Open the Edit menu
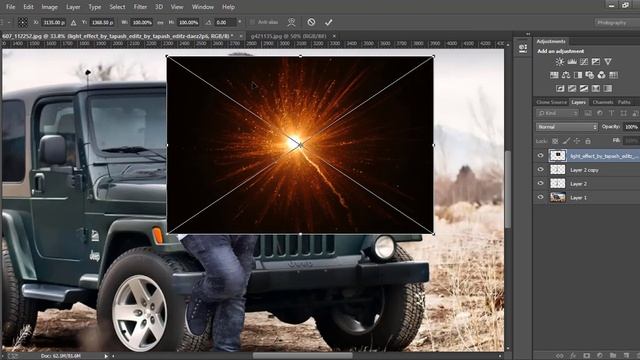This screenshot has height=360, width=640. click(28, 7)
